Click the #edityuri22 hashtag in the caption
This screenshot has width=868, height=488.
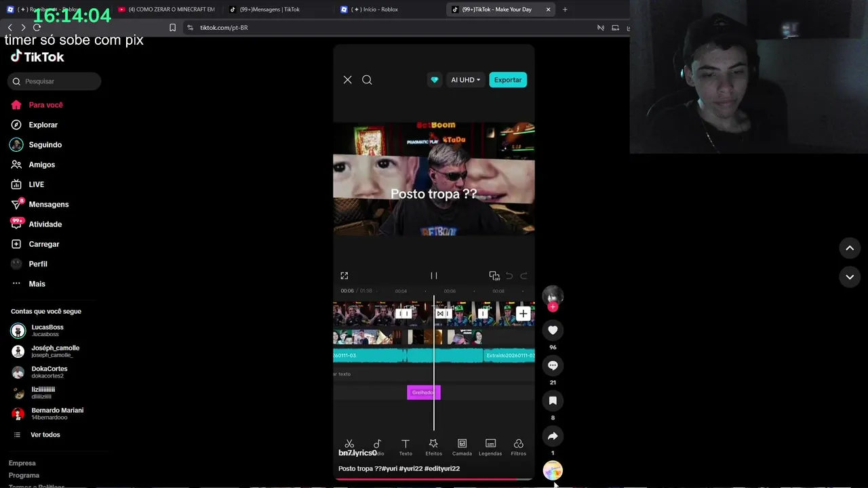(x=442, y=468)
